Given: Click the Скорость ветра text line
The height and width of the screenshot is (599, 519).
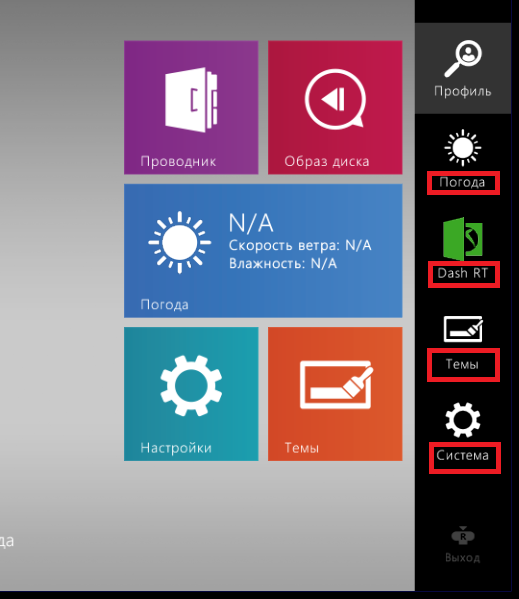Looking at the screenshot, I should [x=300, y=245].
